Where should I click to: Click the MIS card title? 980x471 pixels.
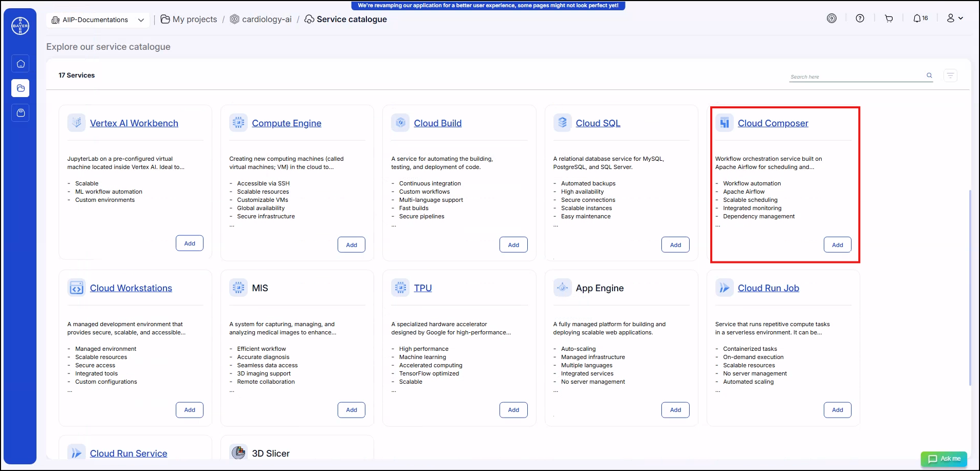click(260, 288)
